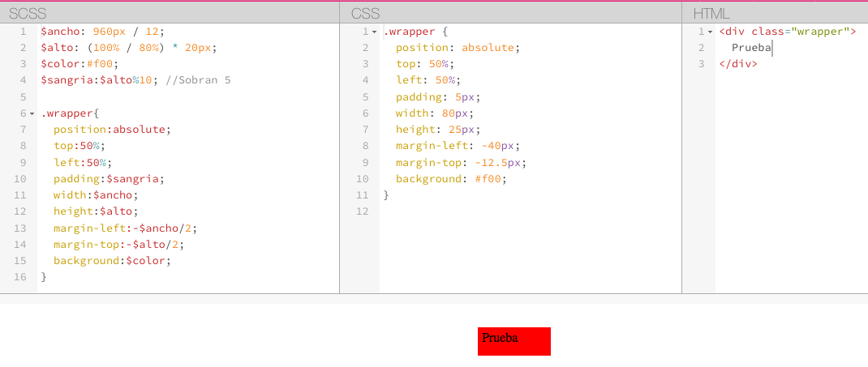Screen dimensions: 868x367
Task: Collapse the div element in HTML panel
Action: 711,32
